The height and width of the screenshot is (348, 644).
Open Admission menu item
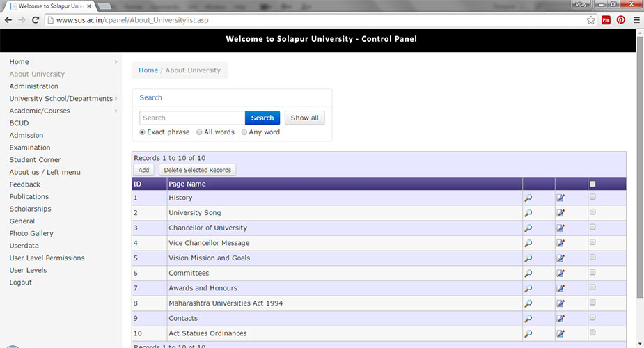pyautogui.click(x=26, y=136)
